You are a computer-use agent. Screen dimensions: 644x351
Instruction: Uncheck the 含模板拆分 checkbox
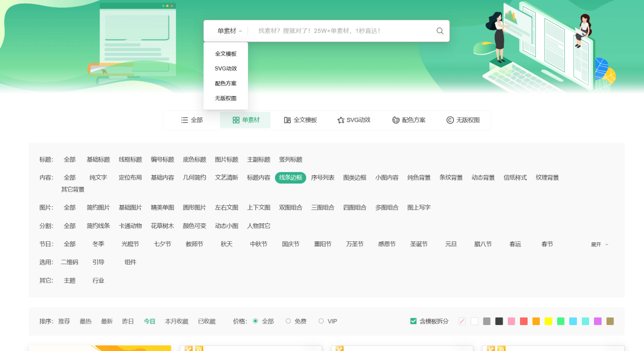[413, 322]
